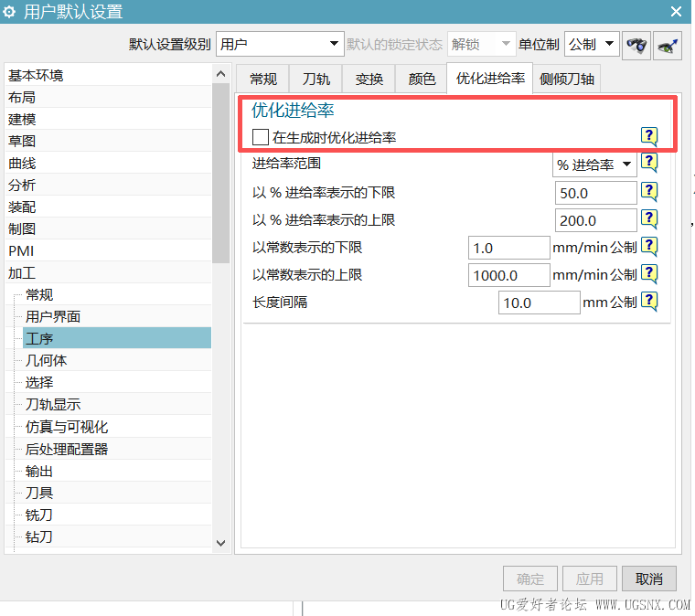
Task: Switch to the 变换 tab
Action: (369, 80)
